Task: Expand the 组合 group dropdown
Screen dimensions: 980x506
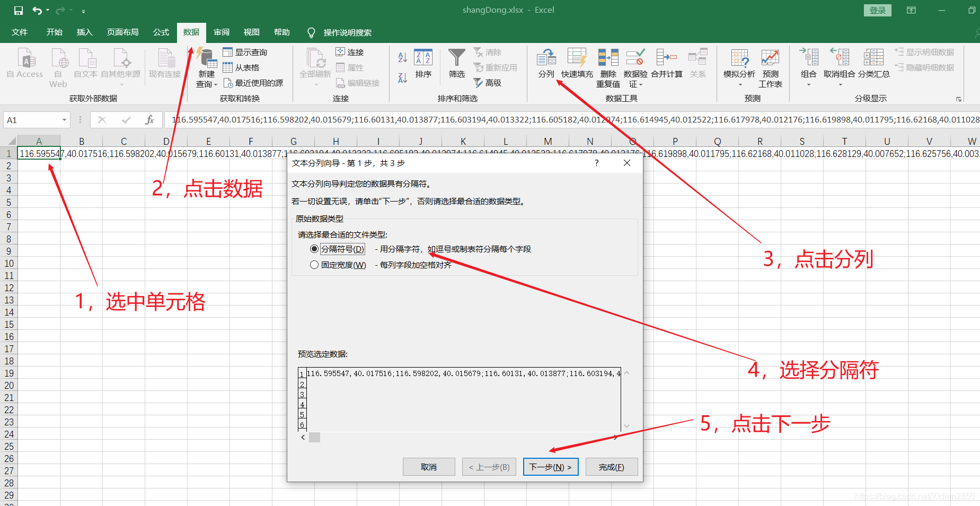Action: coord(809,85)
